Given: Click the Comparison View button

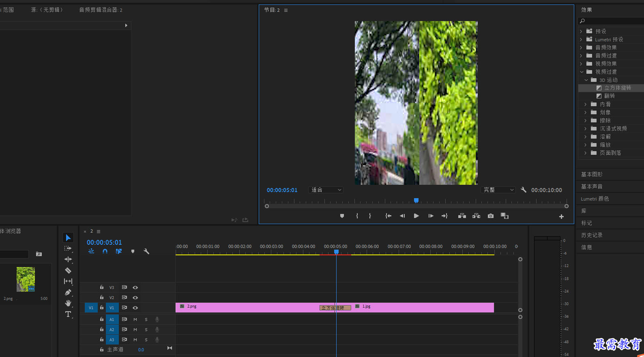Looking at the screenshot, I should (504, 216).
